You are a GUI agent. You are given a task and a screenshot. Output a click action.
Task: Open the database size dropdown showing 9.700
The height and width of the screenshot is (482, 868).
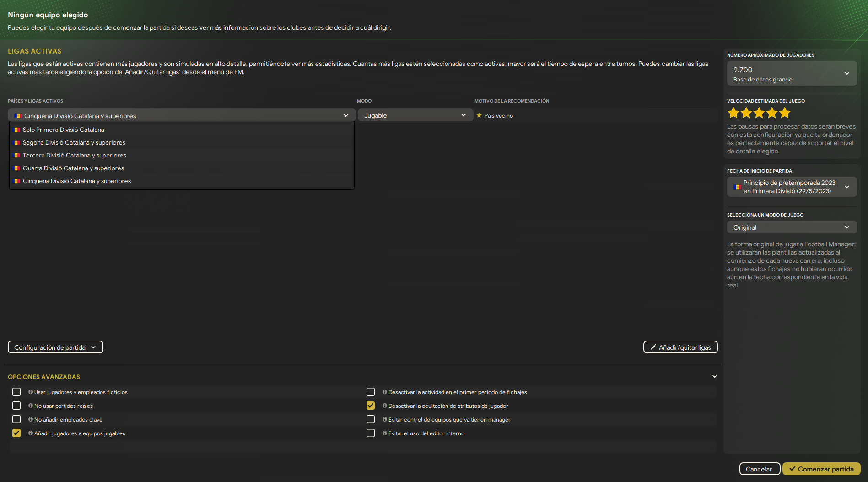click(792, 74)
